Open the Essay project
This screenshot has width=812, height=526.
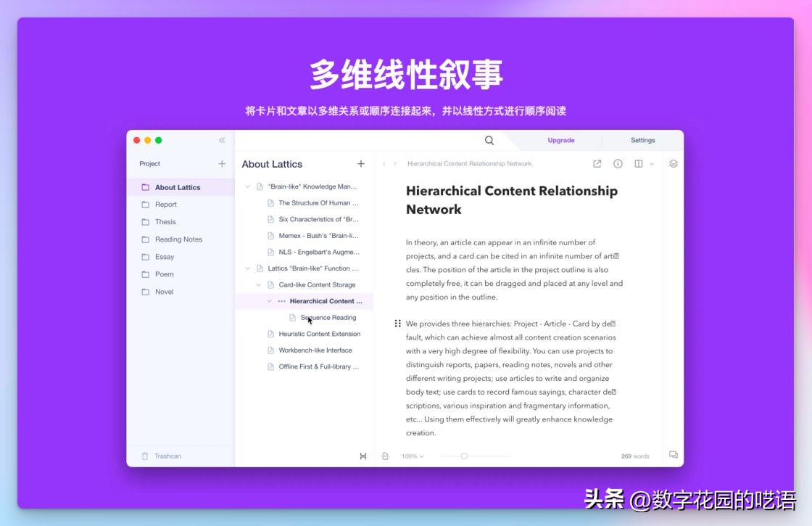[181, 257]
